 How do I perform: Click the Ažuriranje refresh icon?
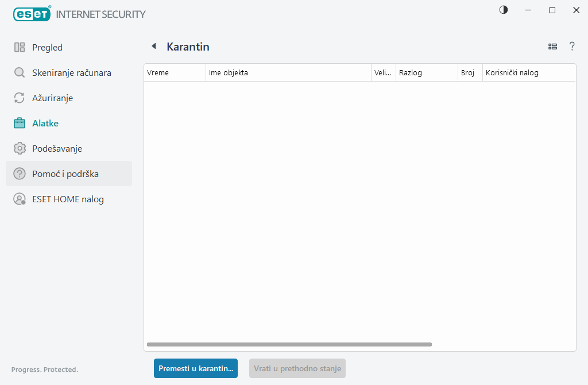20,98
